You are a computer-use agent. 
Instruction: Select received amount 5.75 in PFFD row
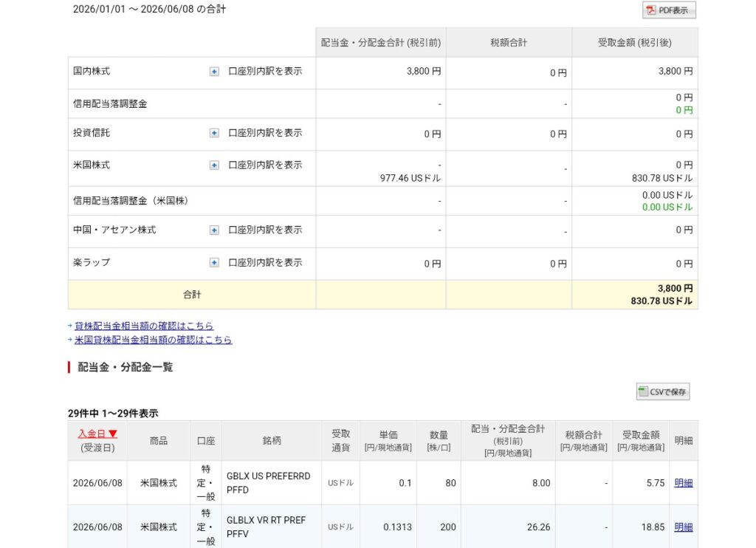(x=656, y=483)
